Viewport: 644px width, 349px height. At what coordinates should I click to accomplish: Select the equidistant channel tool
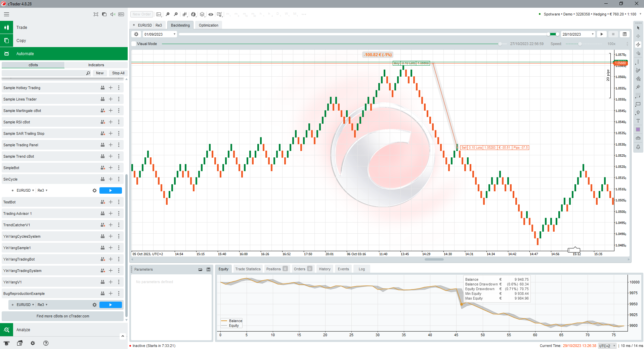[x=638, y=79]
